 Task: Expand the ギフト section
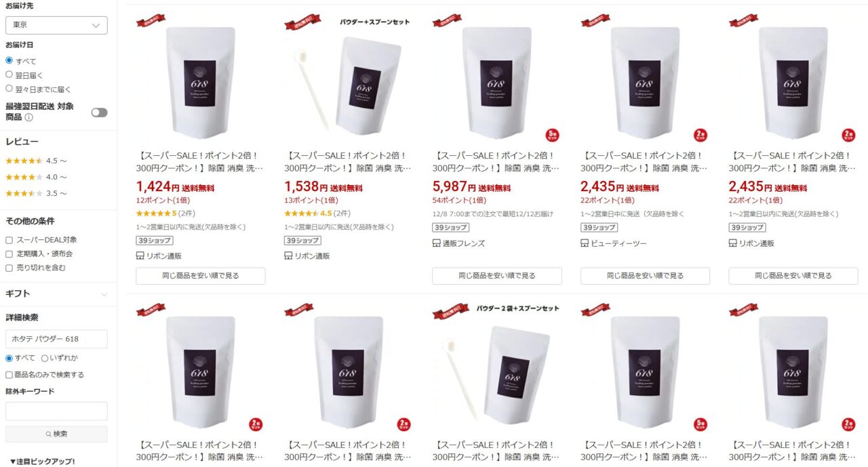[x=56, y=293]
